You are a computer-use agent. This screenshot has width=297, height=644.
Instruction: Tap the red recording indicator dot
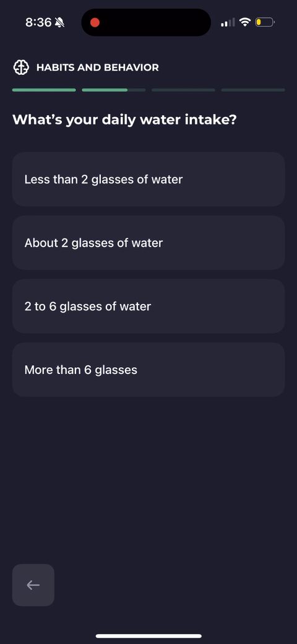tap(95, 22)
